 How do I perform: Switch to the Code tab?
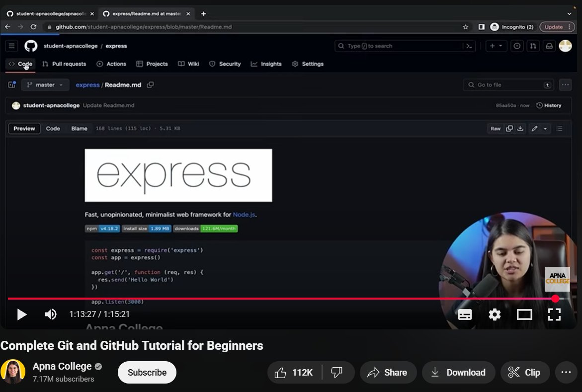tap(20, 64)
